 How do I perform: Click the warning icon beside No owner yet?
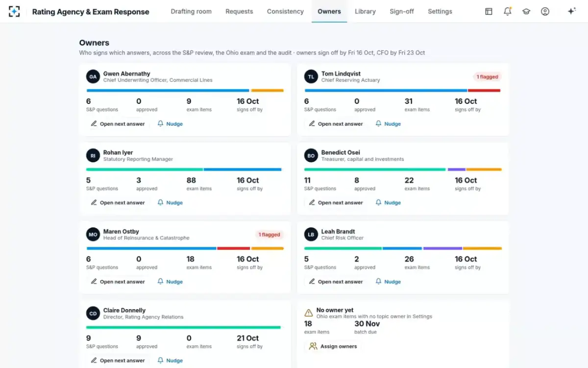[x=309, y=313]
